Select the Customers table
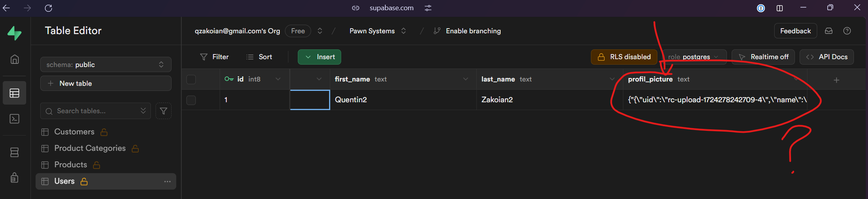Image resolution: width=868 pixels, height=199 pixels. point(74,132)
